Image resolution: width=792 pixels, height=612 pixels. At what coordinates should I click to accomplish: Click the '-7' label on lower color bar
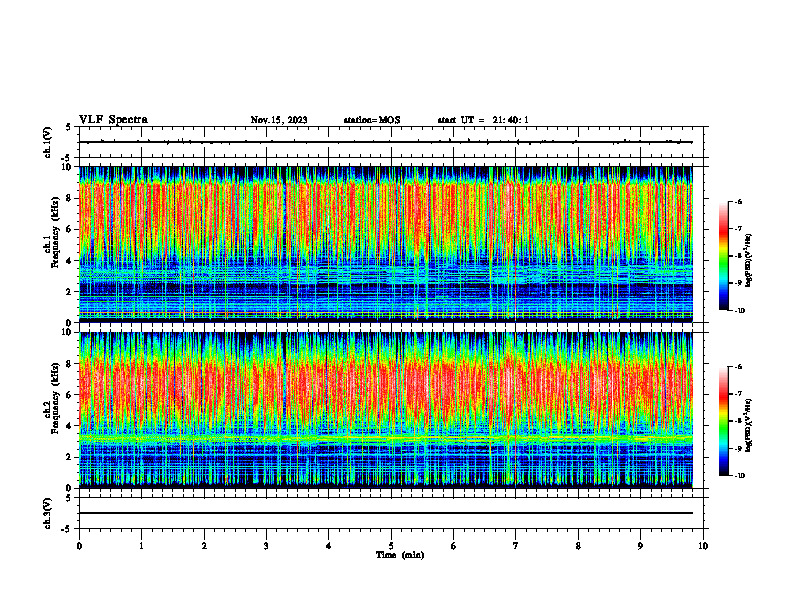pyautogui.click(x=739, y=394)
